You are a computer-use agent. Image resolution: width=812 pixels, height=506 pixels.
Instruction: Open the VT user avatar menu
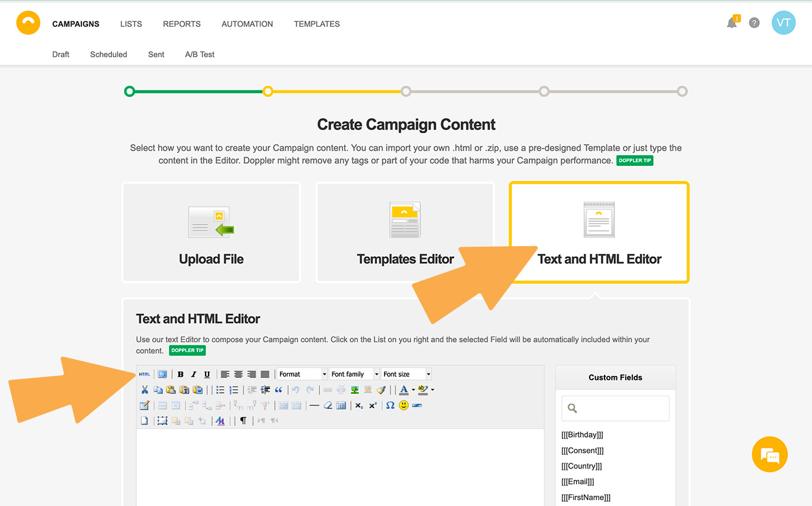click(783, 23)
